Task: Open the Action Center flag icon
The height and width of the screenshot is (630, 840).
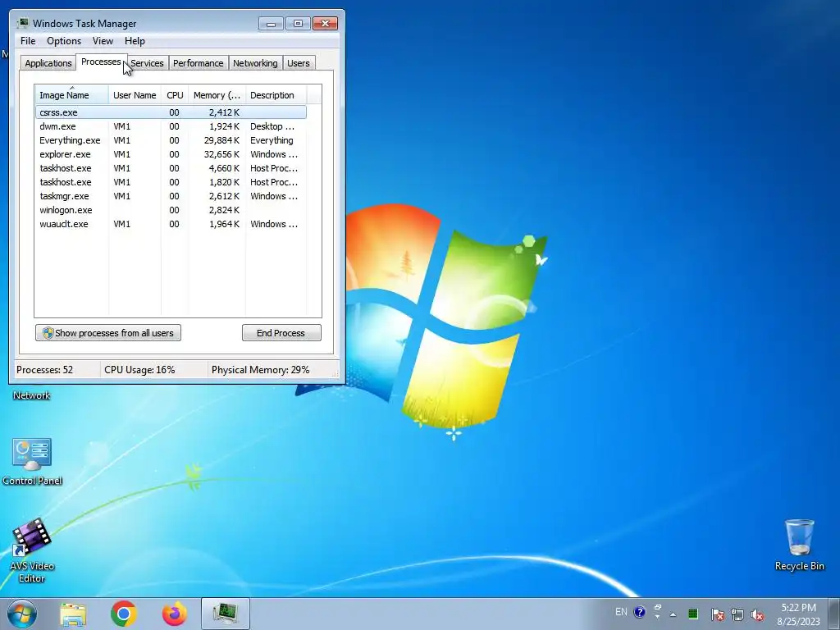Action: tap(717, 614)
